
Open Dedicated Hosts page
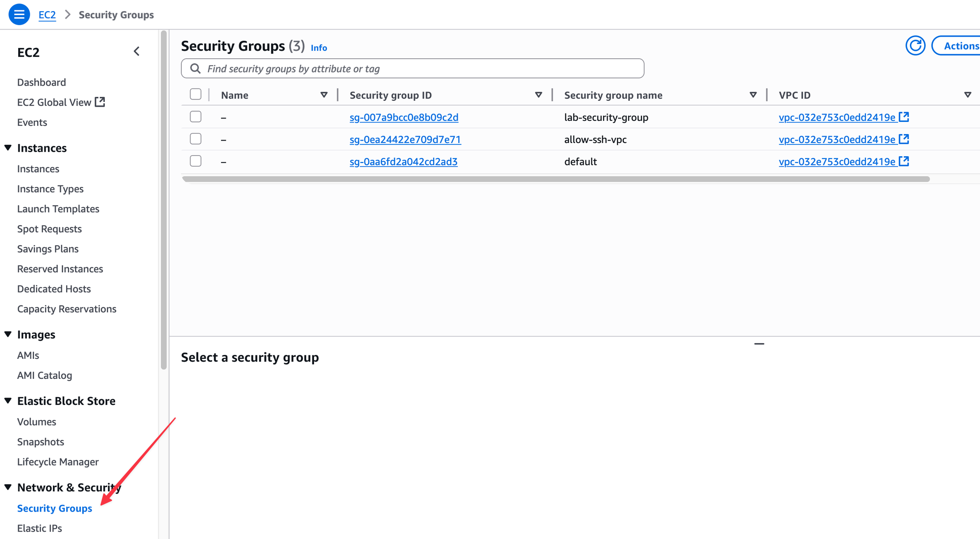point(54,289)
